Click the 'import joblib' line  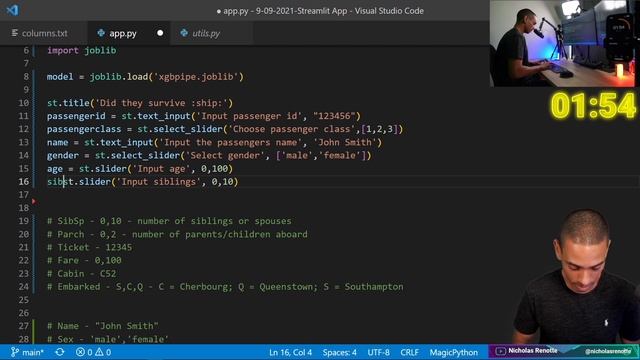click(82, 51)
